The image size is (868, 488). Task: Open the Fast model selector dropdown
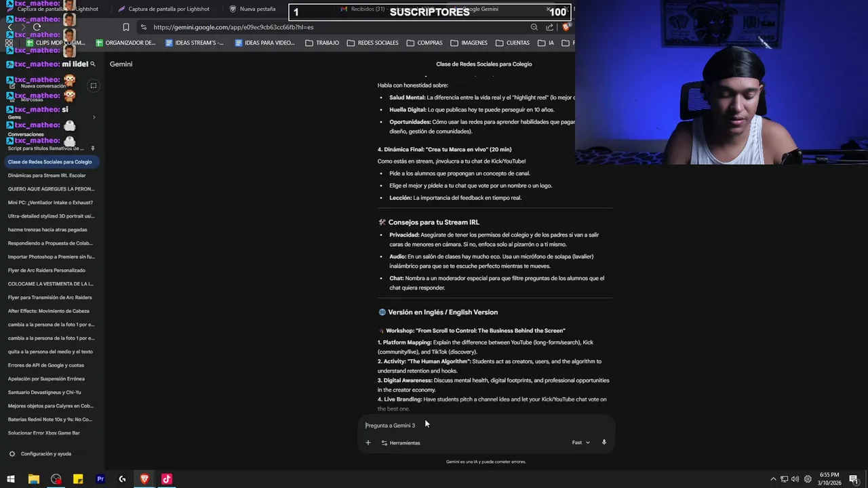tap(580, 443)
